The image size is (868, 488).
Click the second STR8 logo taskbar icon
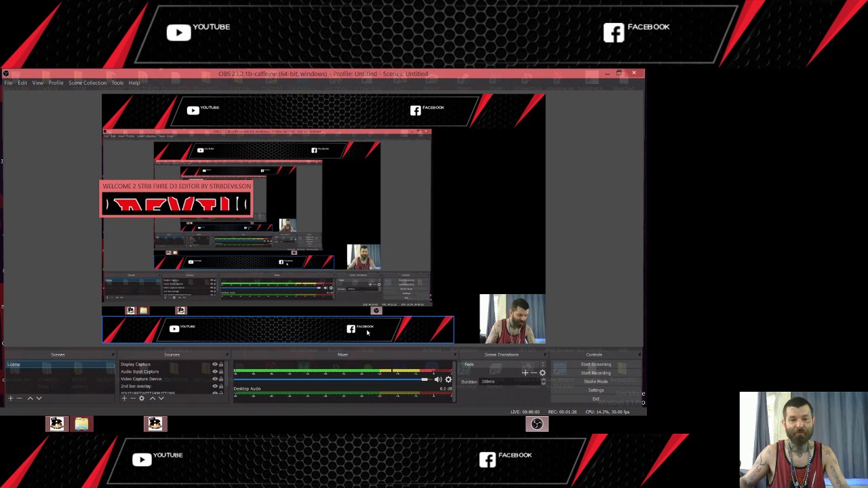tap(155, 424)
